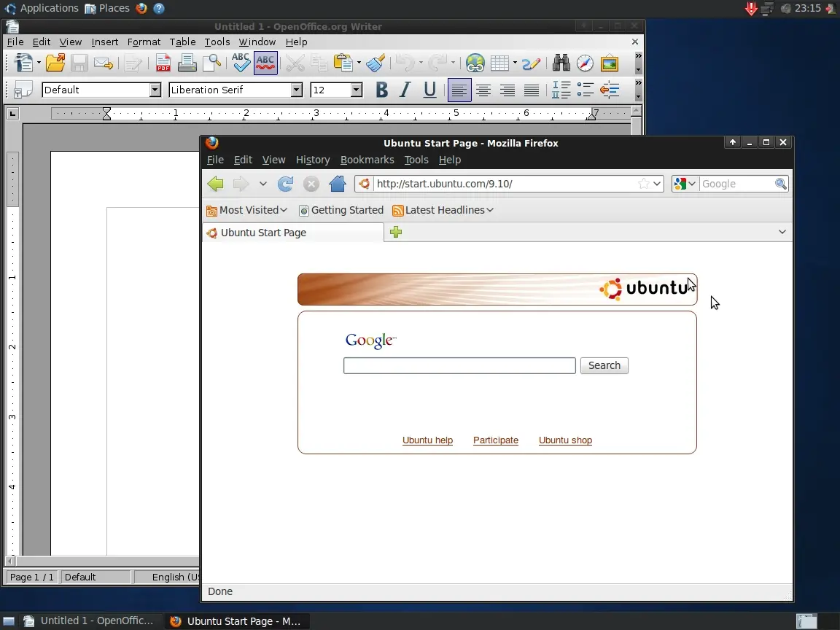The image size is (840, 630).
Task: Click the Save disk icon in Writer
Action: coord(79,63)
